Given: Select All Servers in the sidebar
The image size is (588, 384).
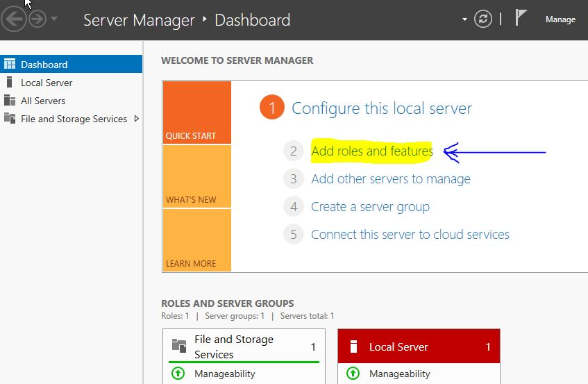Looking at the screenshot, I should click(x=72, y=101).
